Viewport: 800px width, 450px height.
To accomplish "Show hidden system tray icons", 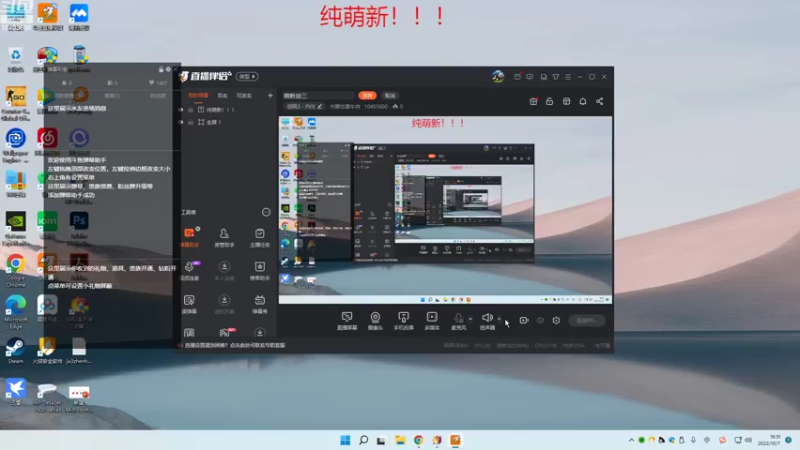I will (631, 440).
